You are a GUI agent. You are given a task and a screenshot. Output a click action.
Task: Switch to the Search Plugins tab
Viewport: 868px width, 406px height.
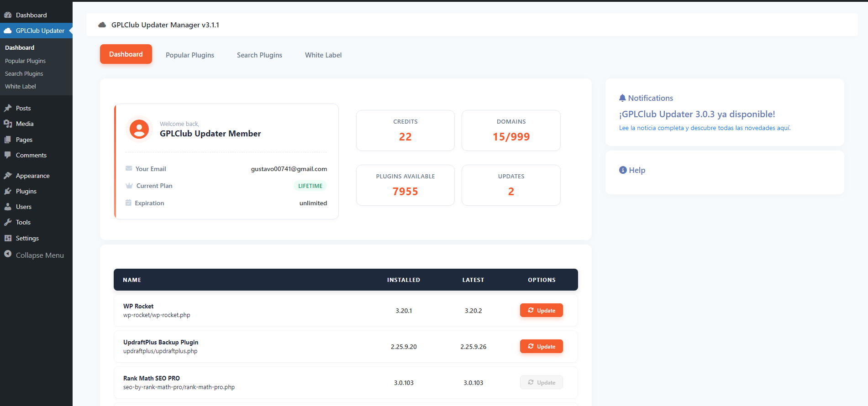[x=259, y=55]
